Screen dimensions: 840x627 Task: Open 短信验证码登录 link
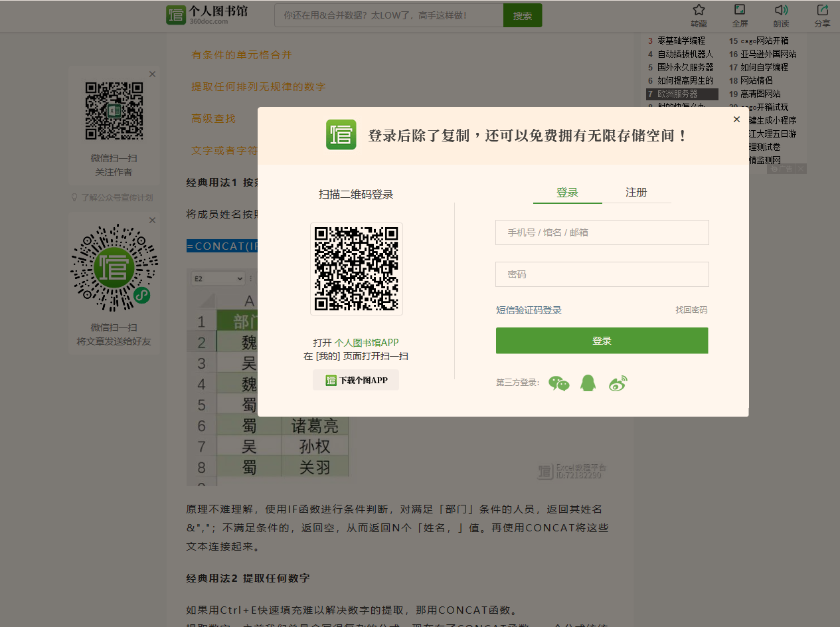529,310
